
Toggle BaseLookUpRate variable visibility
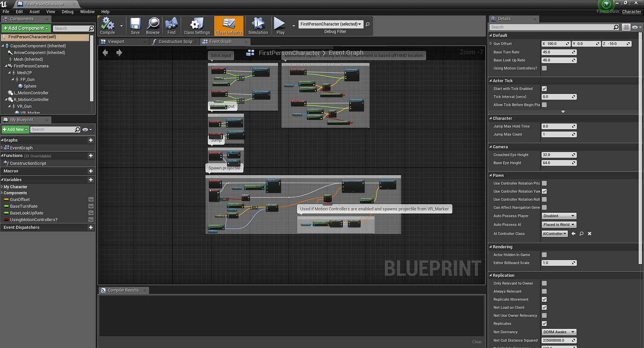coord(91,213)
